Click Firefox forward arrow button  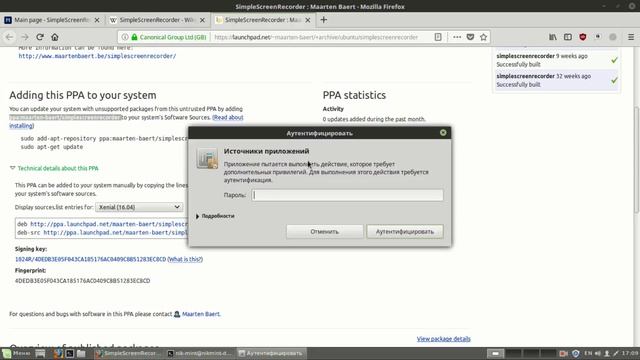(x=25, y=37)
